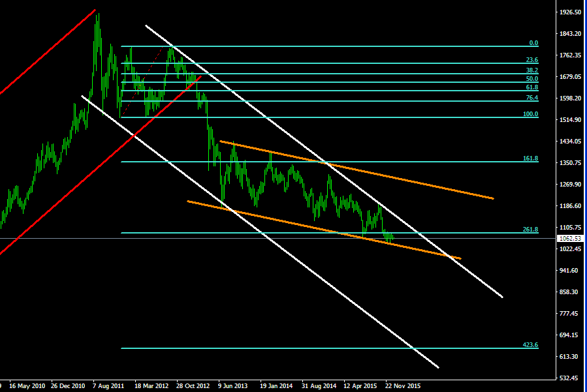The height and width of the screenshot is (392, 587).
Task: Click the 161.8 Fibonacci level label
Action: pos(530,158)
